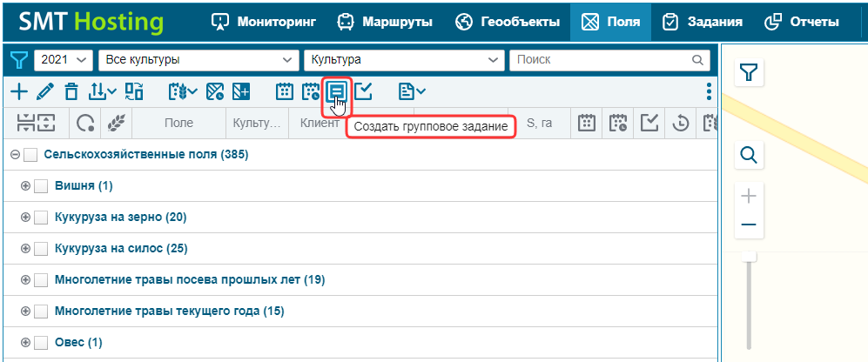
Task: Open the Культура grouping dropdown
Action: [404, 60]
